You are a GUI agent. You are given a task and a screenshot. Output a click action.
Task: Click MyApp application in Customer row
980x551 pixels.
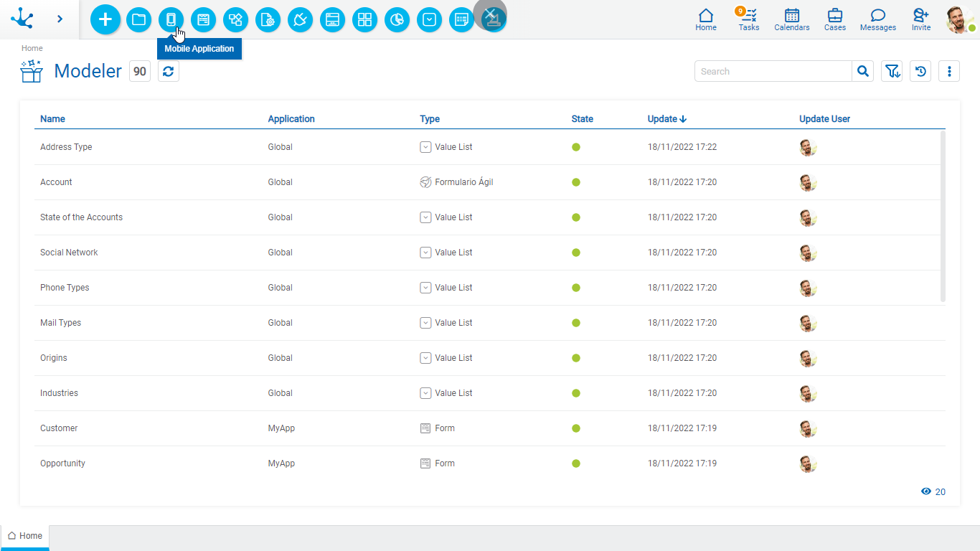click(281, 428)
